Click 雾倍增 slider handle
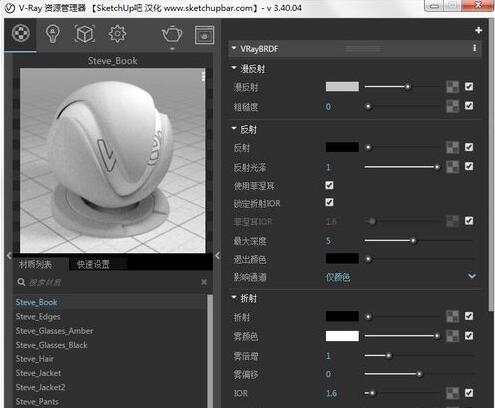 [389, 356]
